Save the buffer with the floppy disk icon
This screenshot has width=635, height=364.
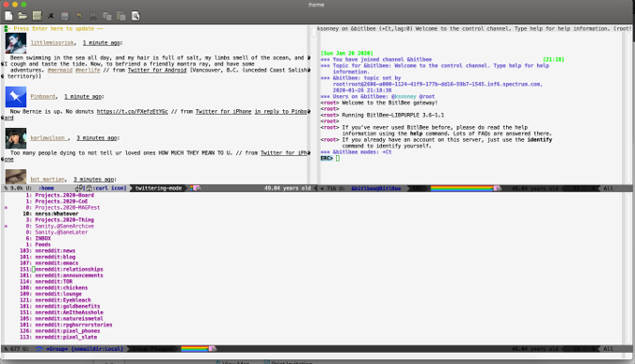65,16
